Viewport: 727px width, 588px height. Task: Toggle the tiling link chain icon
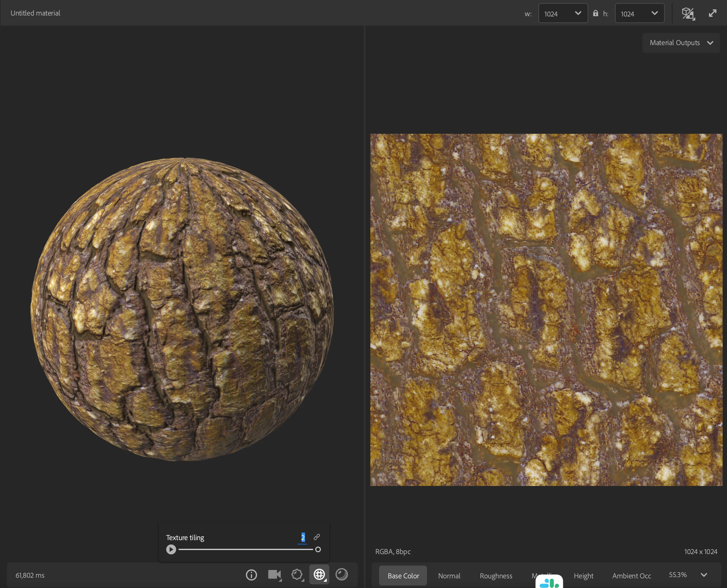click(x=317, y=537)
